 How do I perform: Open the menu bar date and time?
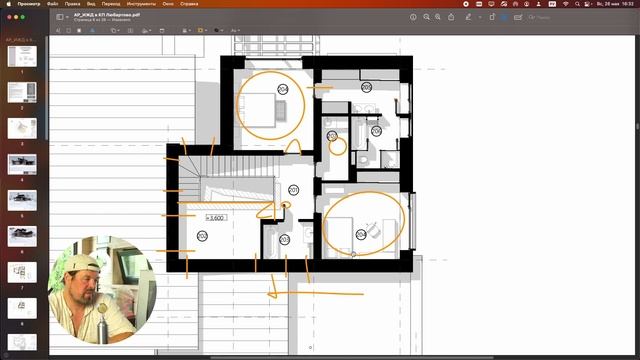coord(615,4)
